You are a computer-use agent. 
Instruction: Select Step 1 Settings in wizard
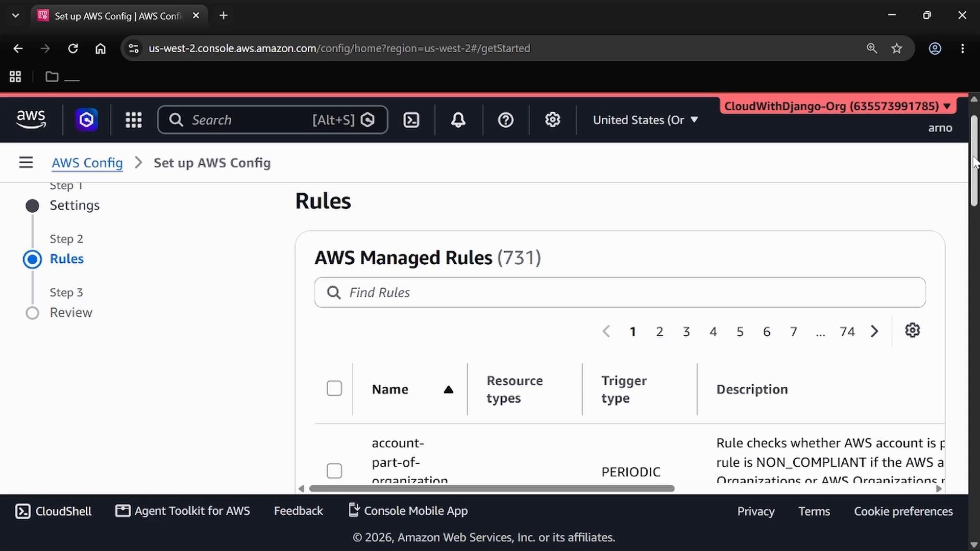tap(75, 206)
